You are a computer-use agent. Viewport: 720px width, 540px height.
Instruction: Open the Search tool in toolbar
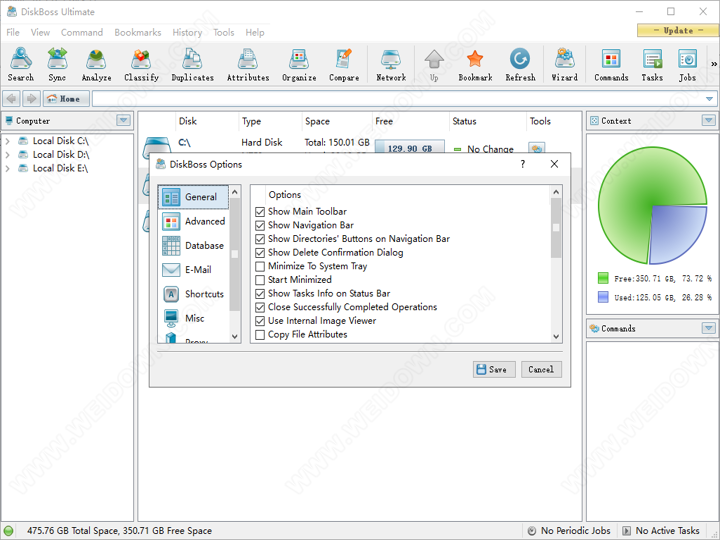pyautogui.click(x=21, y=64)
